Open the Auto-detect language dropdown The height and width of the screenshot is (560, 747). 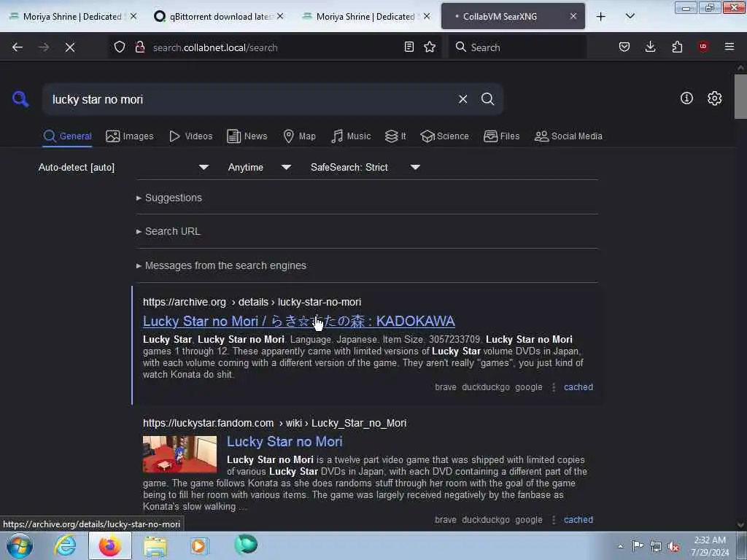(124, 167)
